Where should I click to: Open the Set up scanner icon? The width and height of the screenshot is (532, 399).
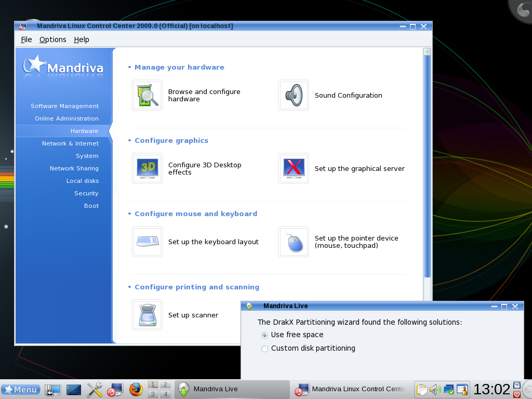tap(147, 315)
